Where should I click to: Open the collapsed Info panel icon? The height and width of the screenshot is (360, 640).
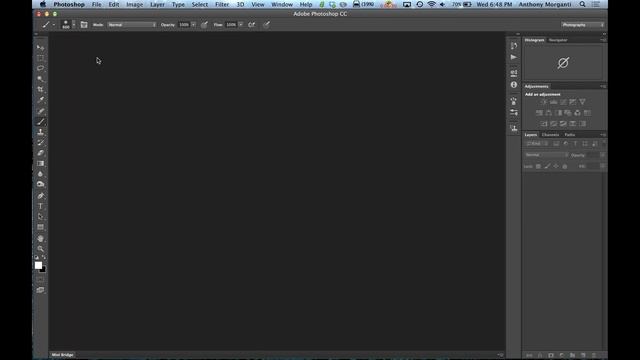pos(513,84)
